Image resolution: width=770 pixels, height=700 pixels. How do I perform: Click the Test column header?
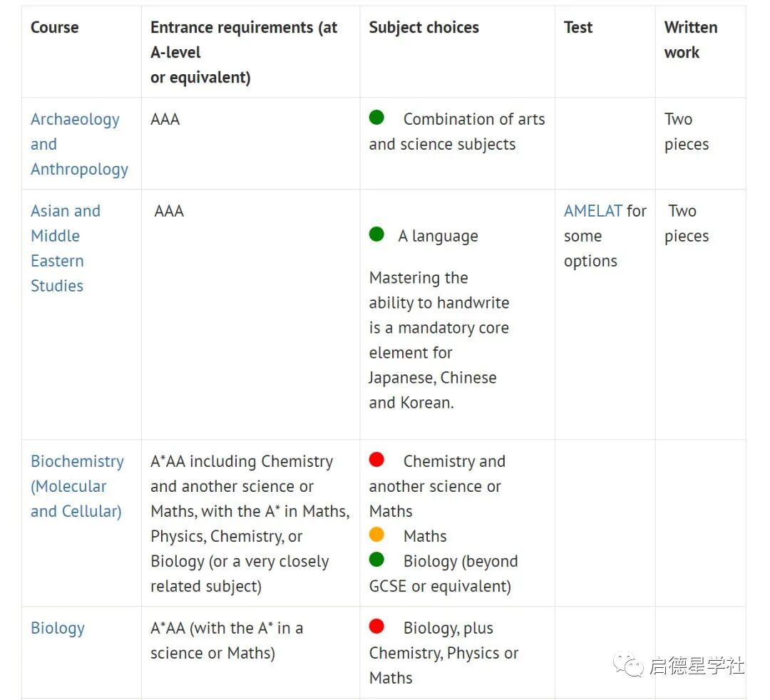click(x=578, y=28)
